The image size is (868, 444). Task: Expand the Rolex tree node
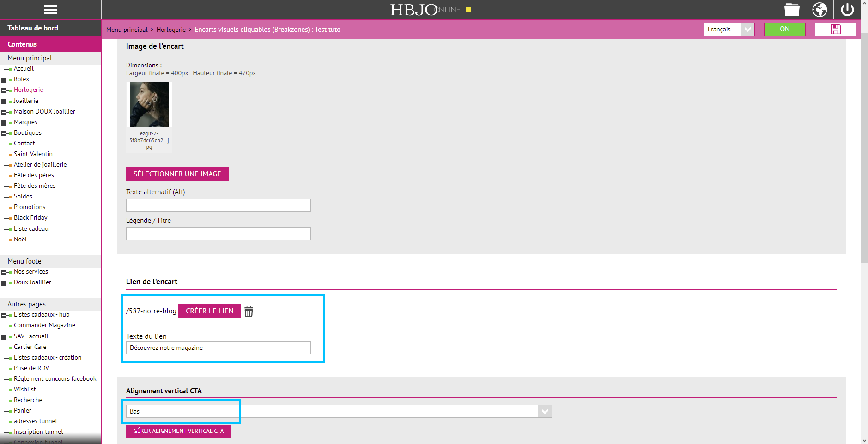(x=4, y=80)
